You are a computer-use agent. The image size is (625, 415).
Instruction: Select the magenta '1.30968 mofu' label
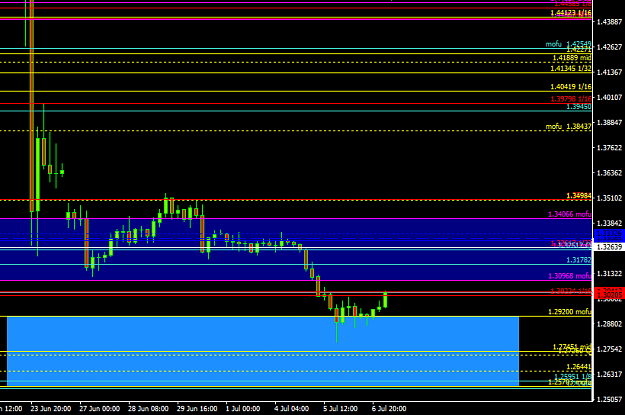coord(570,276)
